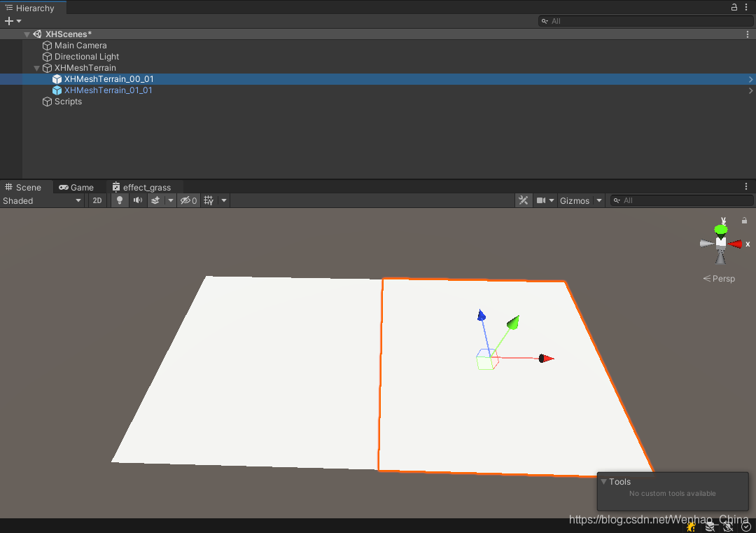Viewport: 756px width, 533px height.
Task: Click the XHMeshTerrain parent cube icon
Action: pyautogui.click(x=48, y=68)
